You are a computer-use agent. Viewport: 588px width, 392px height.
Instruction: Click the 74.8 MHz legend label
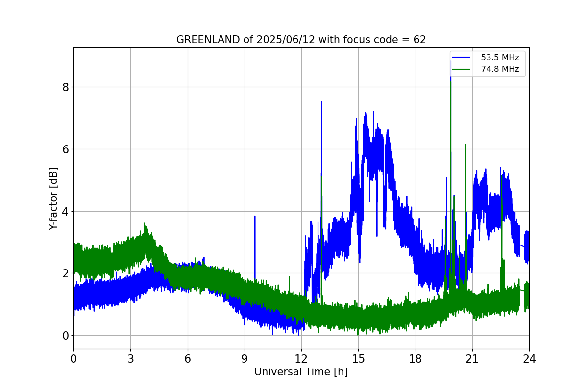(500, 69)
